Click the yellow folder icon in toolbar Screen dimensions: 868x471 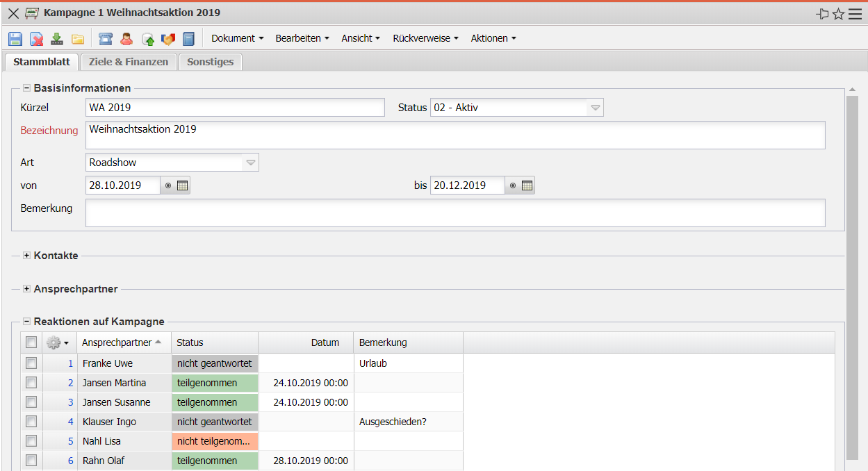click(78, 39)
